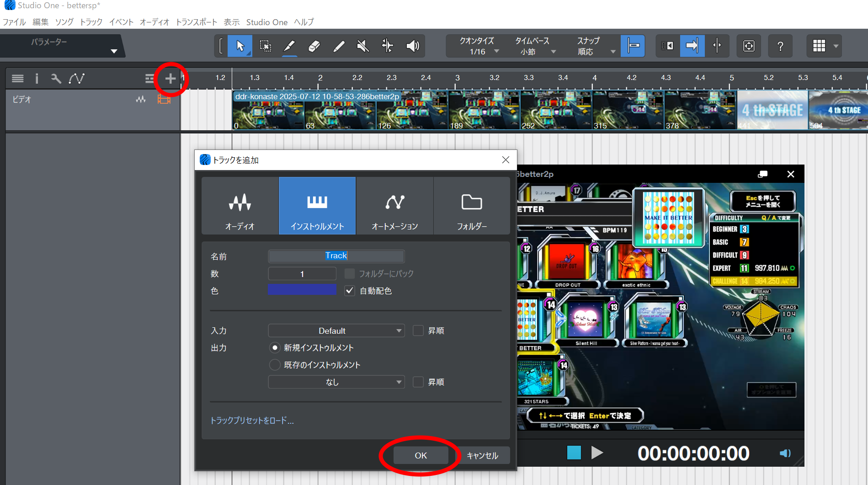Click the zoom full frame icon
Screen dimensions: 868x485
click(x=749, y=46)
